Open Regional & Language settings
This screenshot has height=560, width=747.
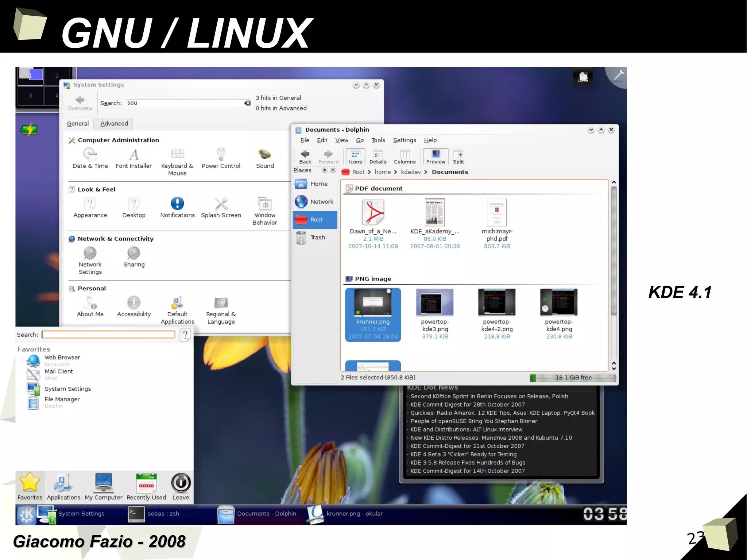pyautogui.click(x=221, y=310)
